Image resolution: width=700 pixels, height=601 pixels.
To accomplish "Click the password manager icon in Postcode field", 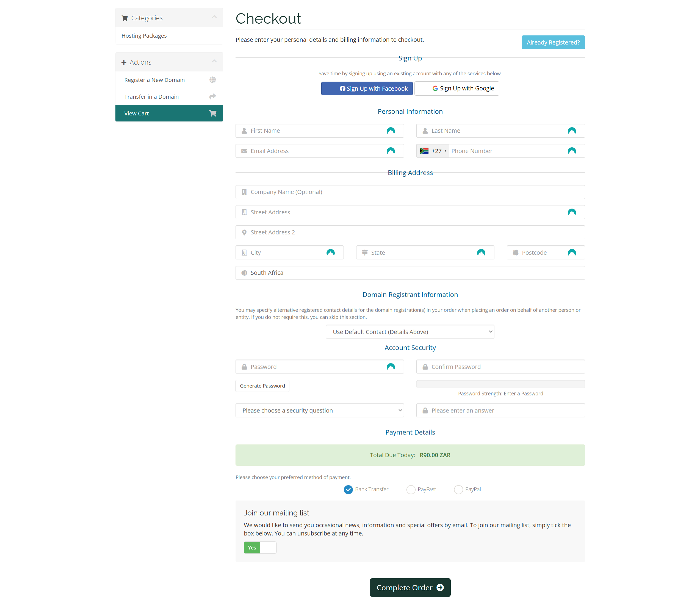I will [x=572, y=252].
